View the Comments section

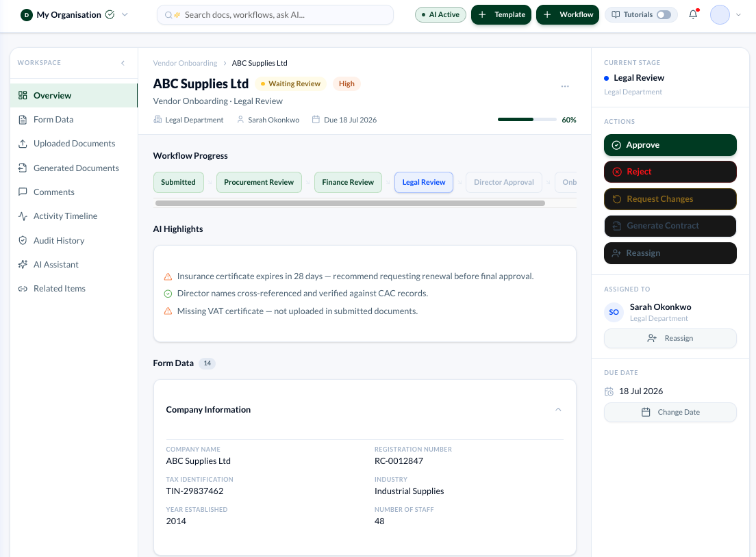(x=74, y=192)
